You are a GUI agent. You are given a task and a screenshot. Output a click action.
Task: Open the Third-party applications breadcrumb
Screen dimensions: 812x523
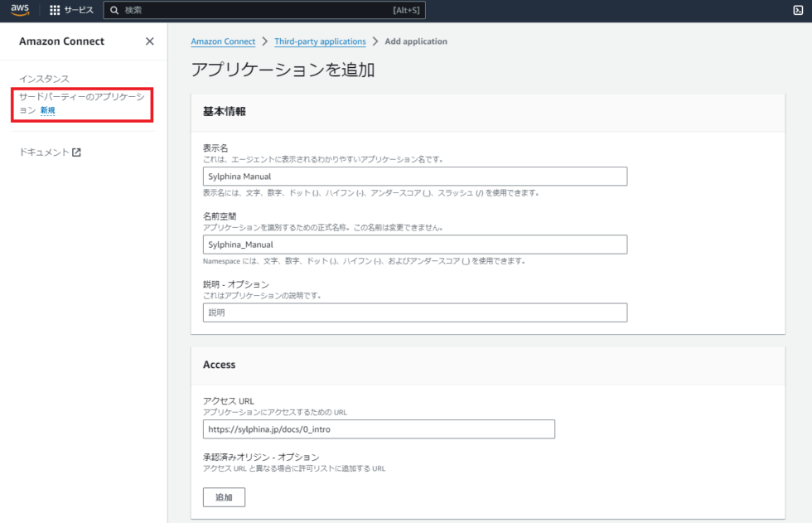pos(320,41)
